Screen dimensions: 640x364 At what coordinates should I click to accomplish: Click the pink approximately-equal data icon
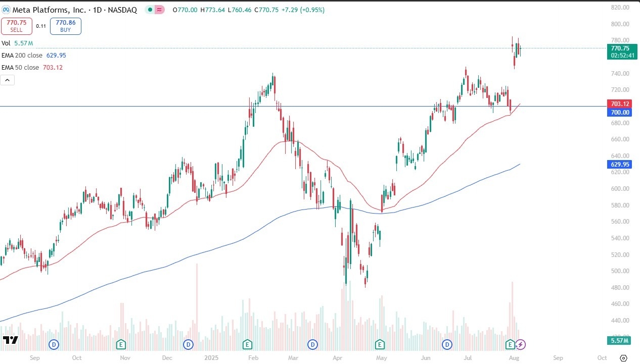[x=160, y=10]
